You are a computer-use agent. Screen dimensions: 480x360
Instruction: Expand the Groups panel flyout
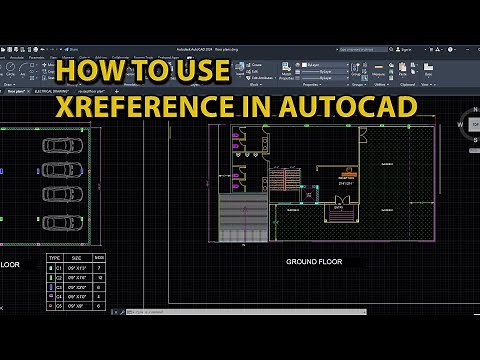click(359, 85)
